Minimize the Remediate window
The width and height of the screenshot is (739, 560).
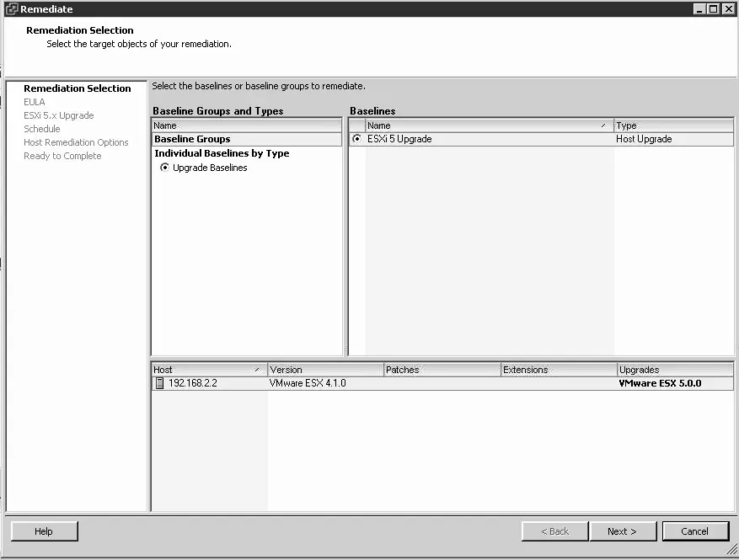click(x=700, y=9)
